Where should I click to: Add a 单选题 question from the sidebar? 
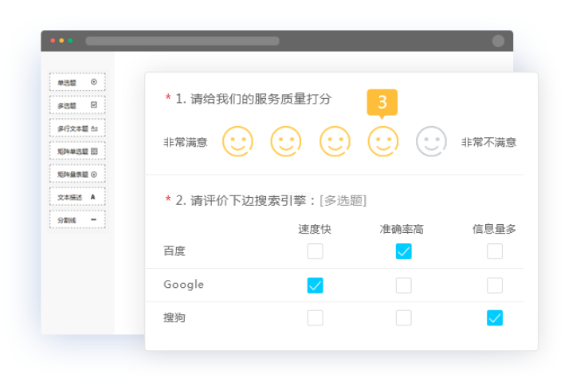point(77,82)
